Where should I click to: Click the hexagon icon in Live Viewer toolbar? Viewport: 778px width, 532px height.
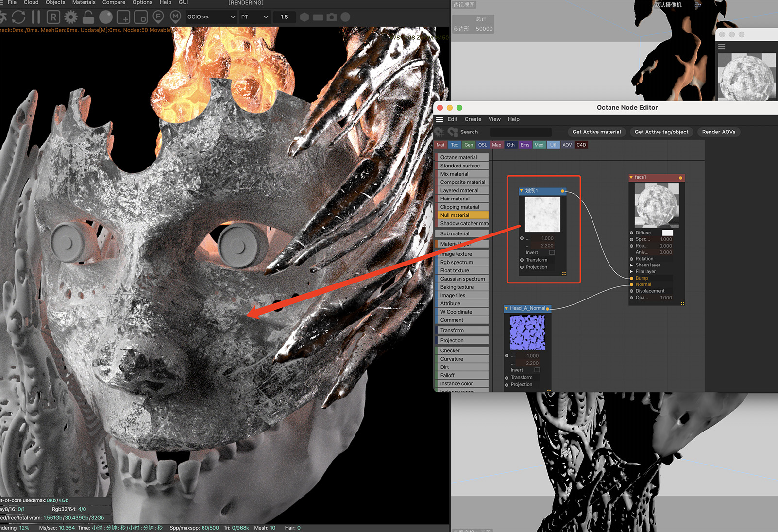click(x=304, y=17)
